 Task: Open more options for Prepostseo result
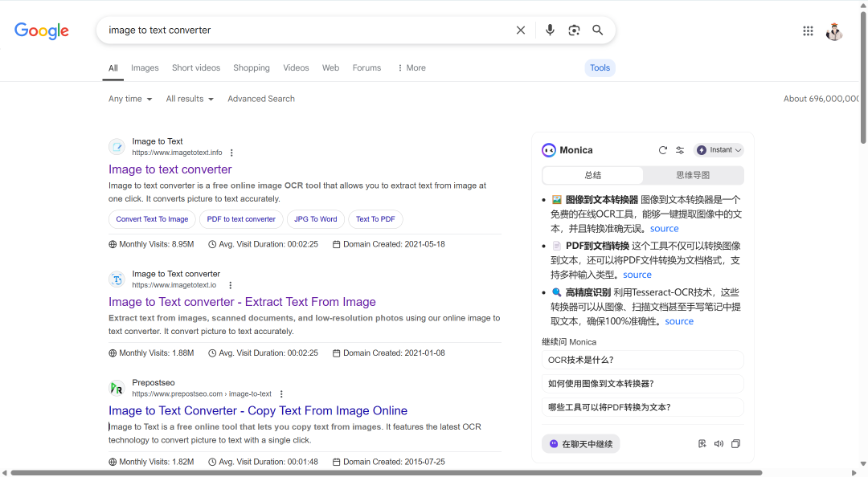point(281,394)
